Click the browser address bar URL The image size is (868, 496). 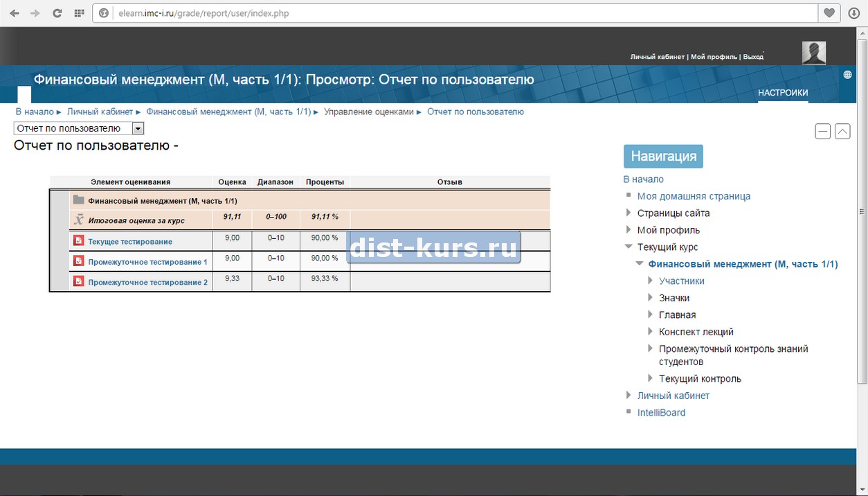tap(204, 13)
